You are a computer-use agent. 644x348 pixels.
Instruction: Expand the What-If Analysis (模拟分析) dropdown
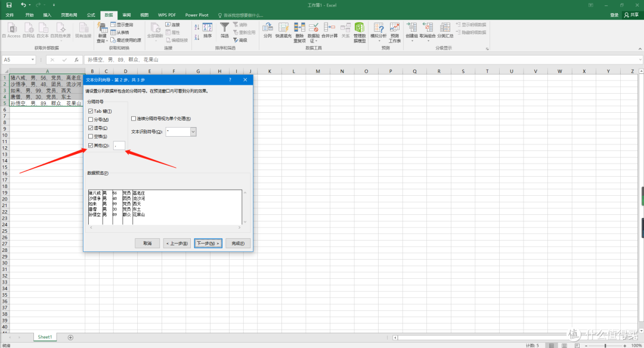[379, 41]
